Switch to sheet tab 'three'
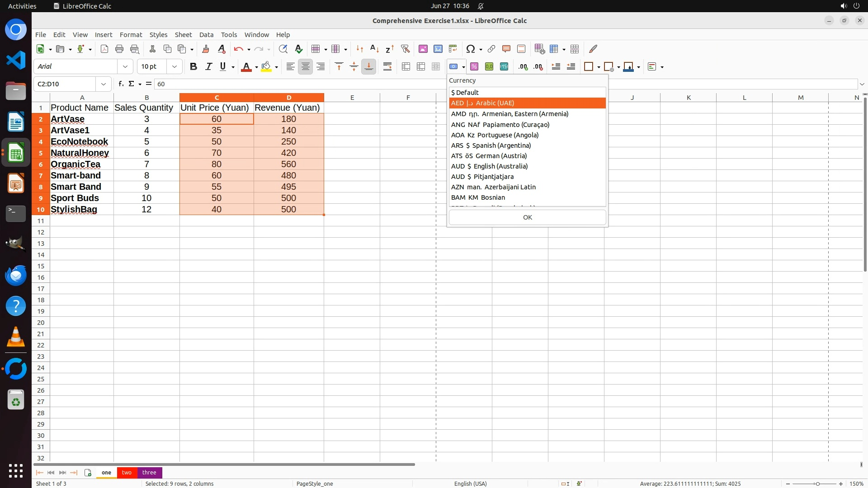 click(x=149, y=473)
